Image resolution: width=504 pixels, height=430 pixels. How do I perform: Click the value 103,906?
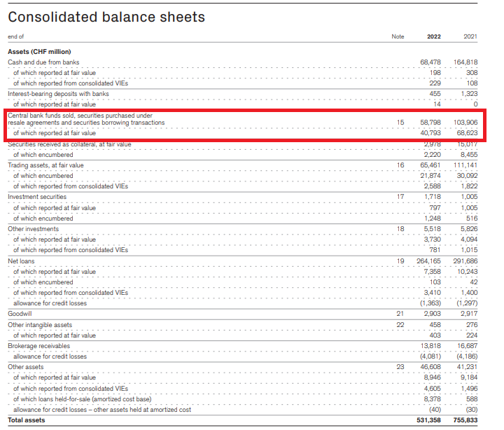465,123
